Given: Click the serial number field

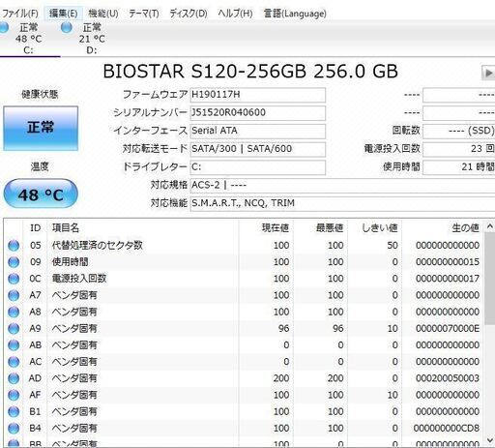Looking at the screenshot, I should tap(257, 112).
